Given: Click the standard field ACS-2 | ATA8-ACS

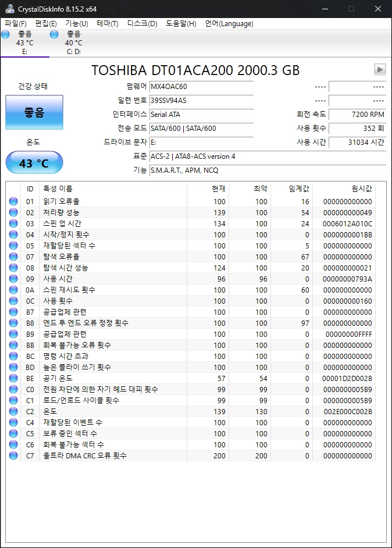Looking at the screenshot, I should coord(268,156).
